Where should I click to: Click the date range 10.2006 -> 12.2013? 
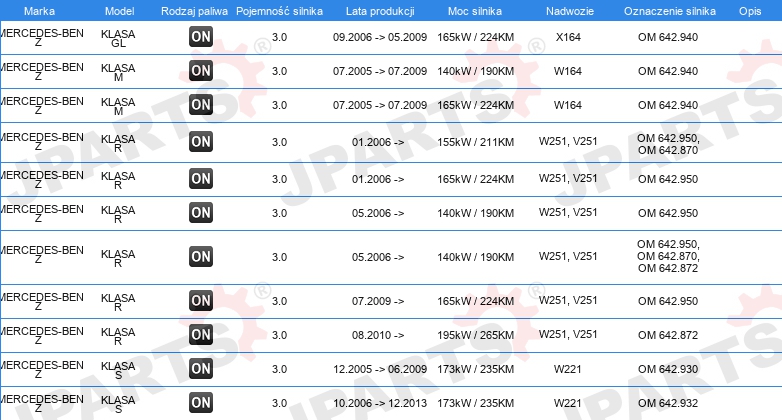point(380,403)
